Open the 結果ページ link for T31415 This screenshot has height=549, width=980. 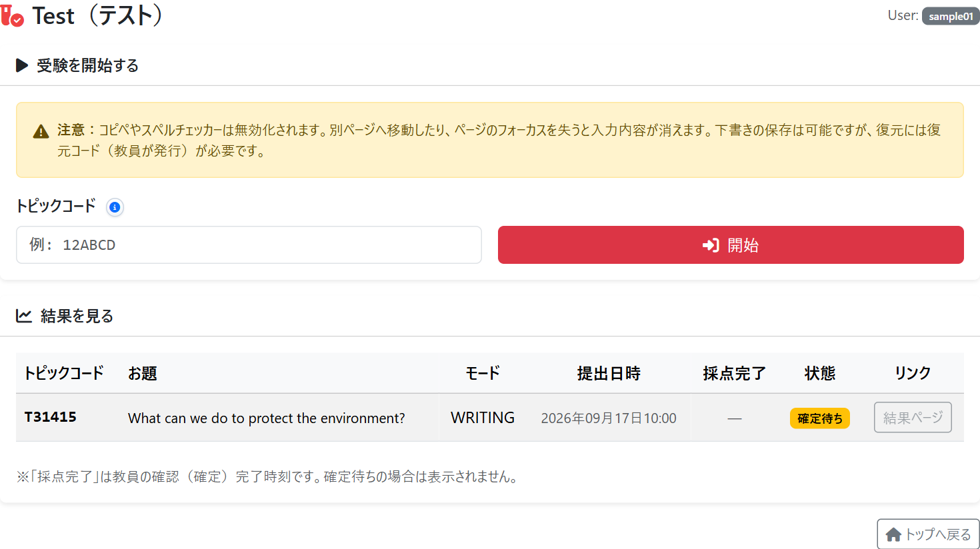click(913, 417)
